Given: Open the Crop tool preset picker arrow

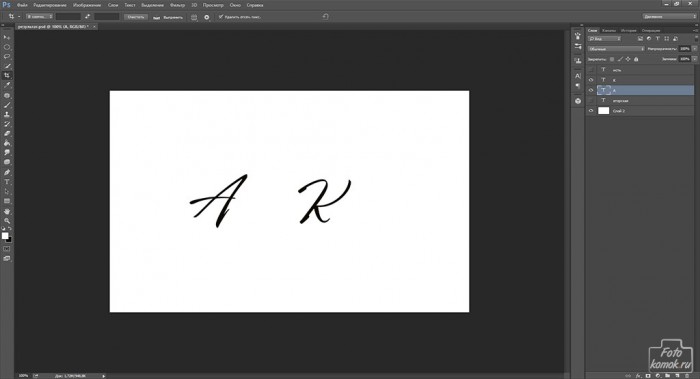Looking at the screenshot, I should coord(19,17).
